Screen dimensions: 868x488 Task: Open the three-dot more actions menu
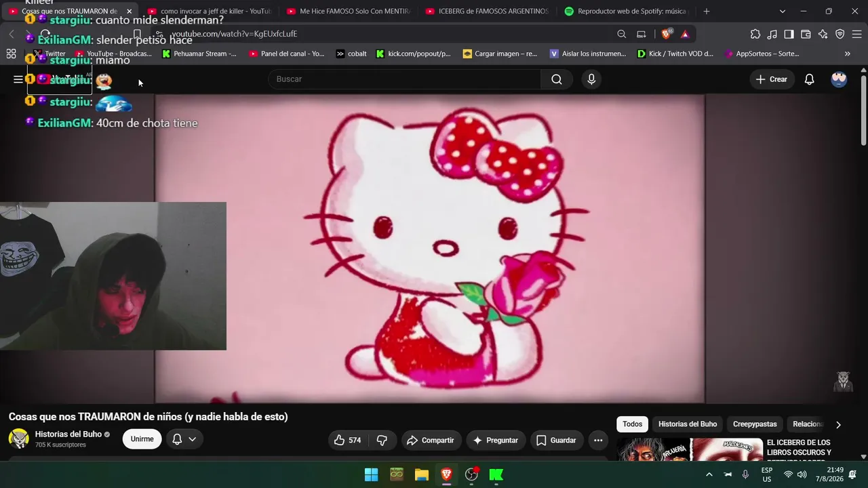[x=598, y=441]
